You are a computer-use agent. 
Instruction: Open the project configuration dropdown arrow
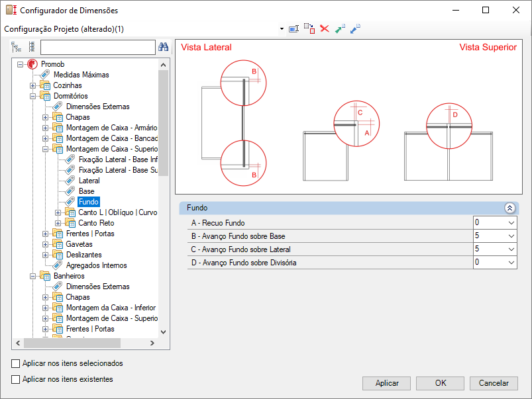tap(282, 29)
